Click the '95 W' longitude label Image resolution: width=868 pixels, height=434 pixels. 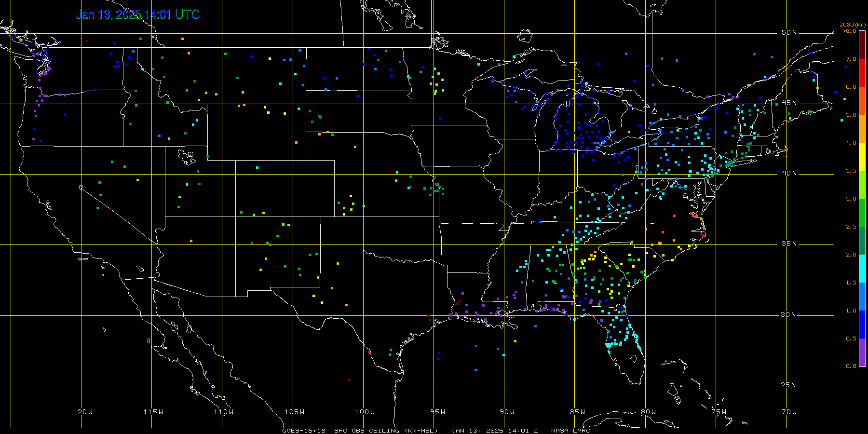[438, 412]
